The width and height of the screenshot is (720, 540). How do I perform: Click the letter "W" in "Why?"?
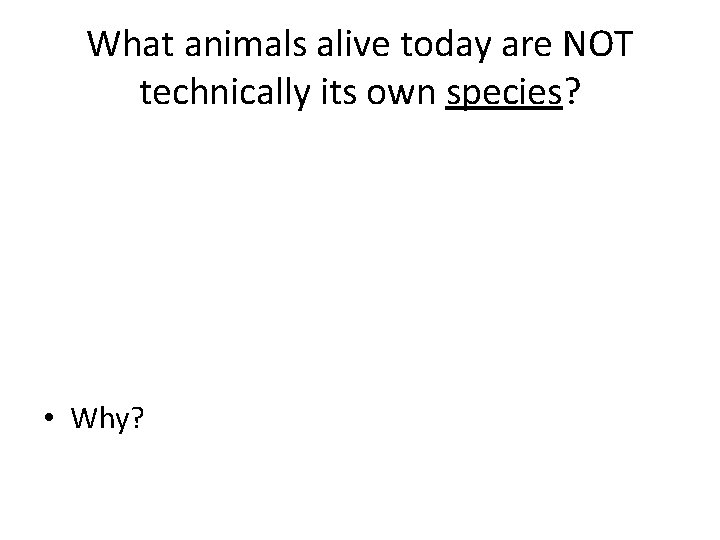(84, 419)
